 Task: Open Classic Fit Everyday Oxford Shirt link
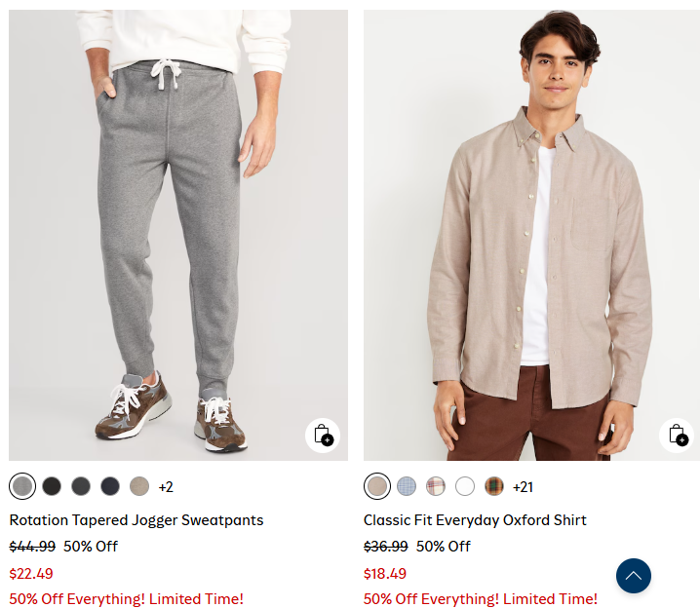[x=475, y=520]
